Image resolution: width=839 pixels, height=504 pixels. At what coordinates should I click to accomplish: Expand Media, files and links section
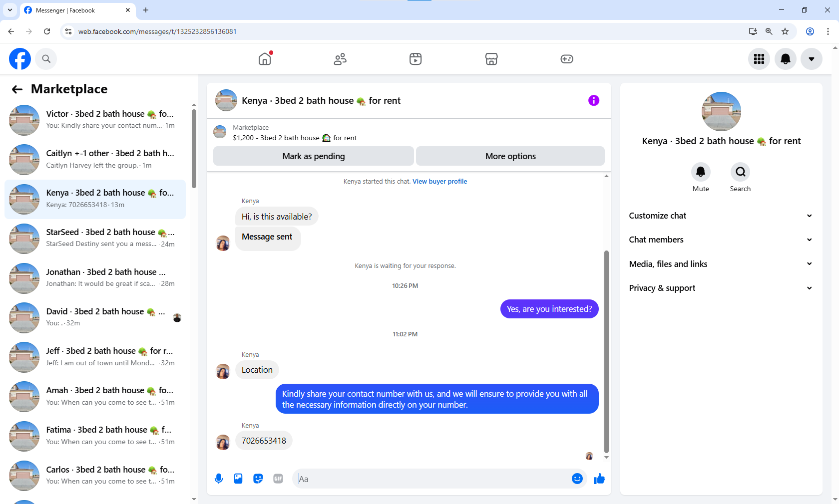721,264
